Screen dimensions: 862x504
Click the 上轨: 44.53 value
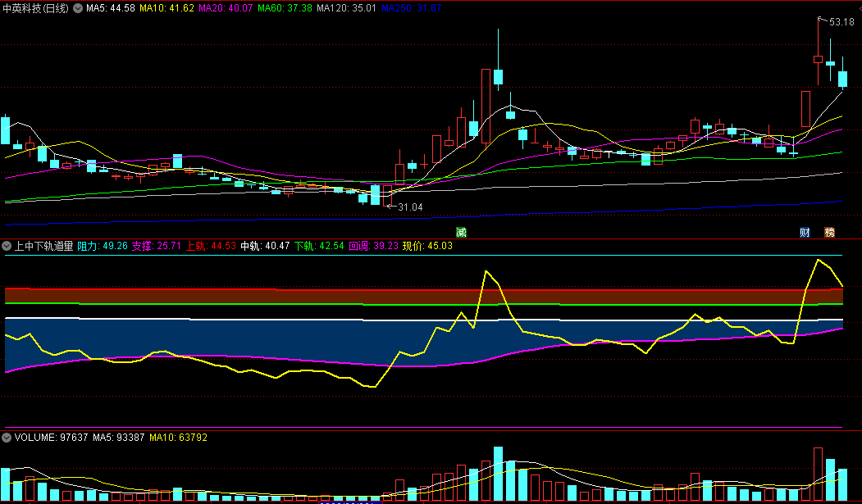click(x=211, y=246)
